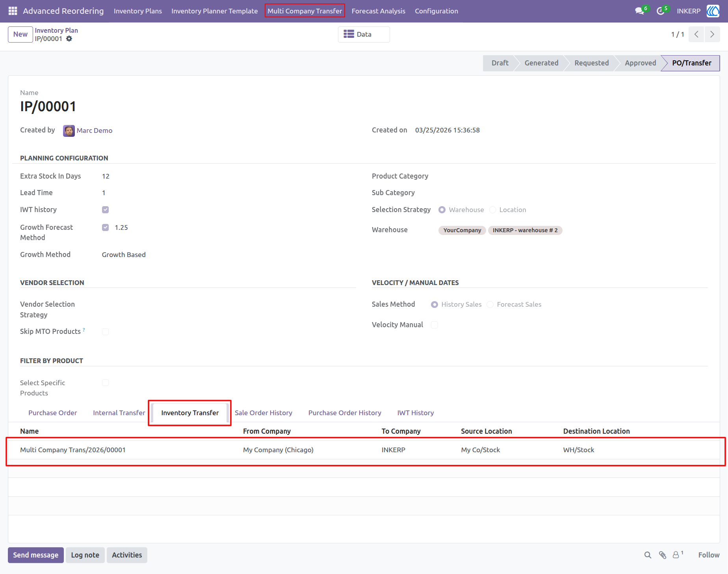Image resolution: width=728 pixels, height=574 pixels.
Task: Click the Data smart button
Action: click(x=364, y=34)
